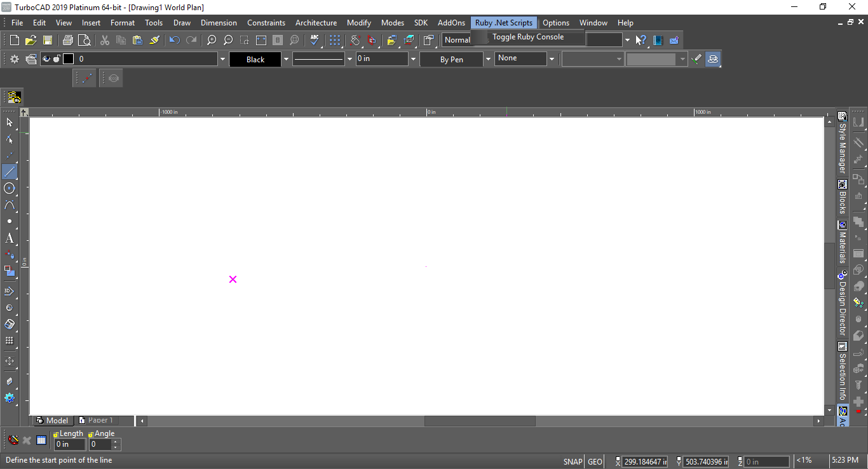Open the Constraints menu
This screenshot has height=469, width=868.
coord(266,23)
